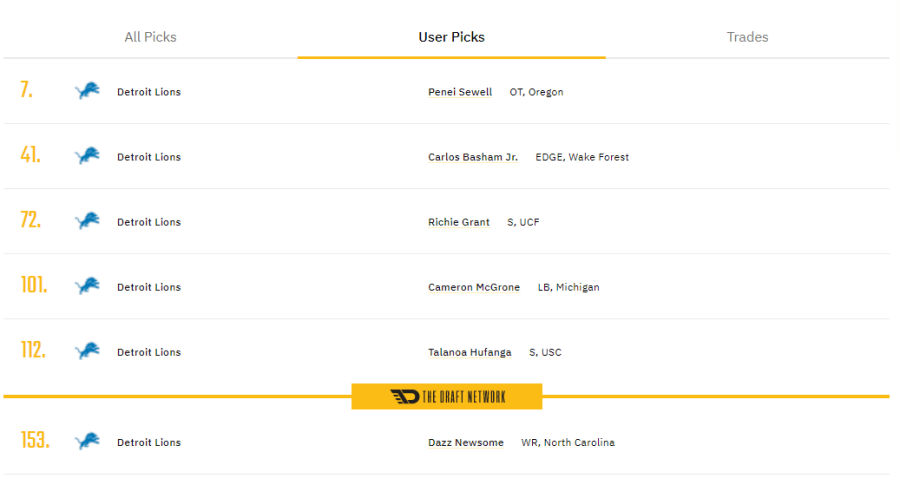Click Detroit Lions team name at pick 41
The image size is (900, 498).
(149, 157)
